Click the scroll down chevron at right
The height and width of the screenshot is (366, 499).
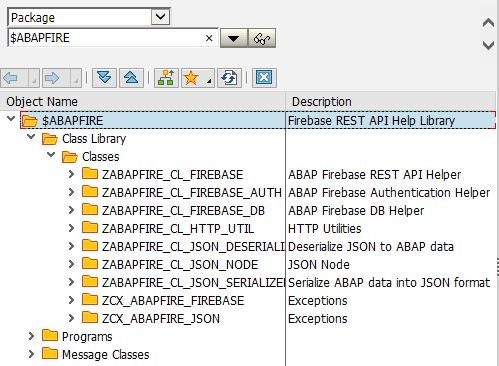click(x=488, y=45)
